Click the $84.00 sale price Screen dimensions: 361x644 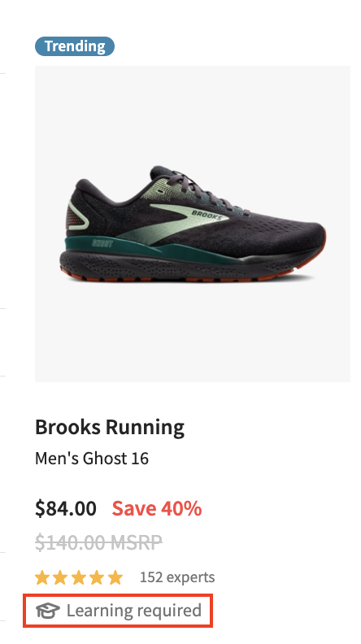pos(66,508)
